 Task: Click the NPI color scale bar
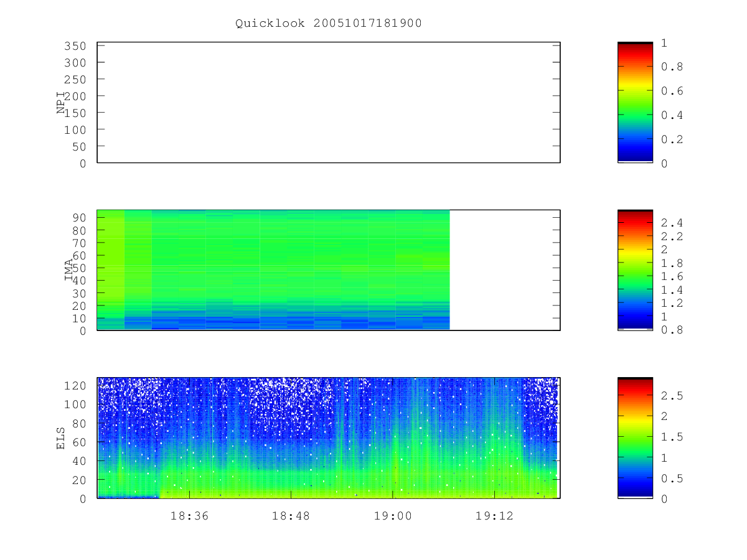(x=635, y=102)
